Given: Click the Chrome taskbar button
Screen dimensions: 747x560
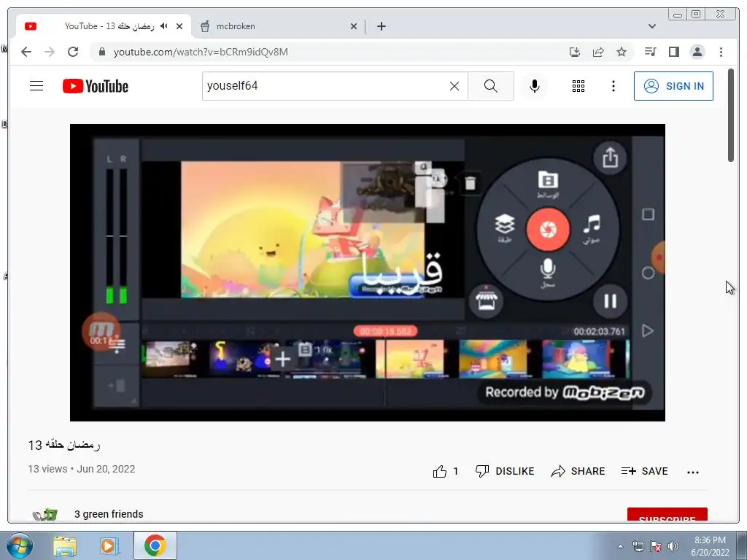Looking at the screenshot, I should [155, 545].
